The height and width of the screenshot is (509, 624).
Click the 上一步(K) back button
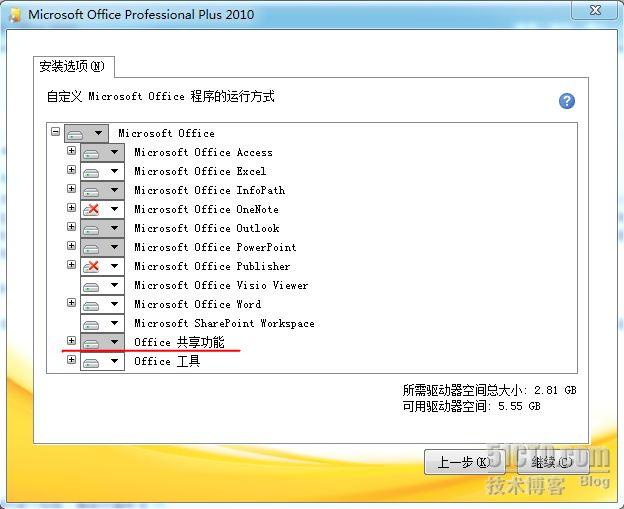click(x=464, y=462)
